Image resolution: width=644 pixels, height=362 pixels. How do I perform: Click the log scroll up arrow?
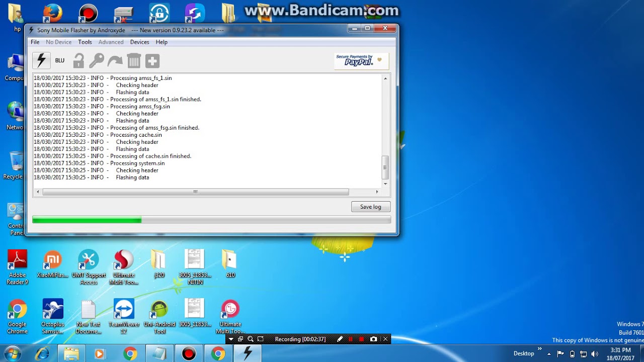[385, 78]
